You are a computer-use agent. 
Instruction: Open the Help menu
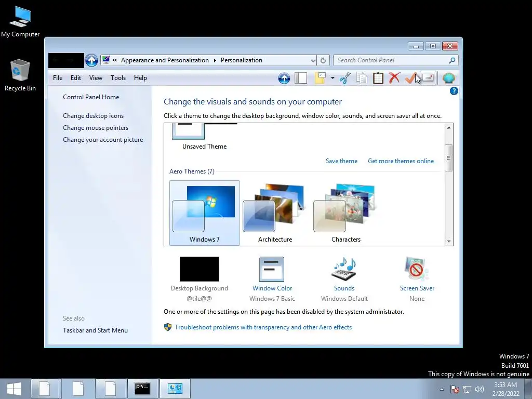coord(140,78)
